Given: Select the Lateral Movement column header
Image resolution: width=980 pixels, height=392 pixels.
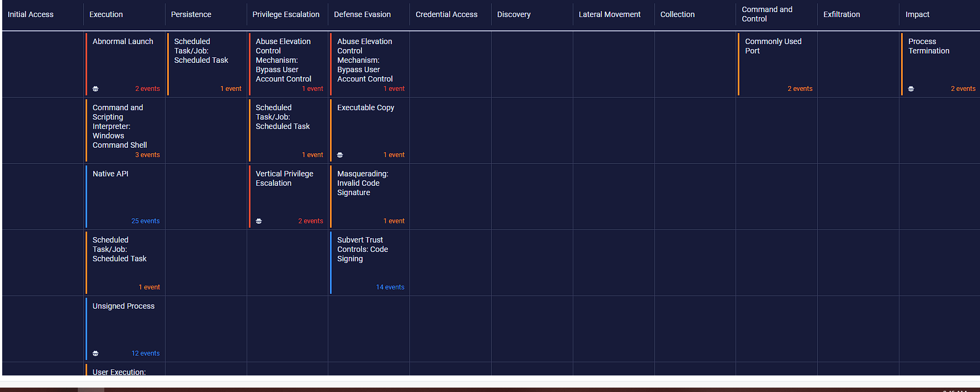Looking at the screenshot, I should (610, 14).
